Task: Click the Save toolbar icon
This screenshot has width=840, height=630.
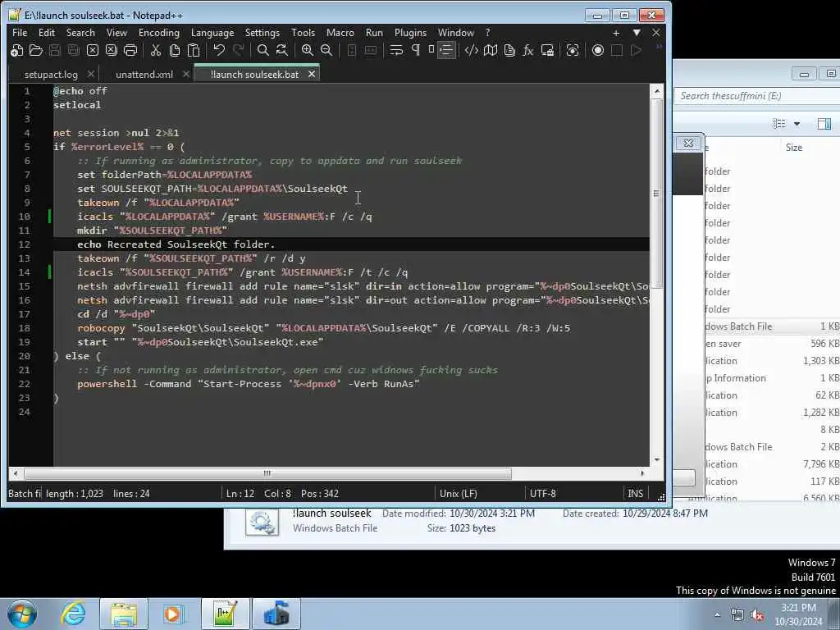Action: tap(54, 50)
